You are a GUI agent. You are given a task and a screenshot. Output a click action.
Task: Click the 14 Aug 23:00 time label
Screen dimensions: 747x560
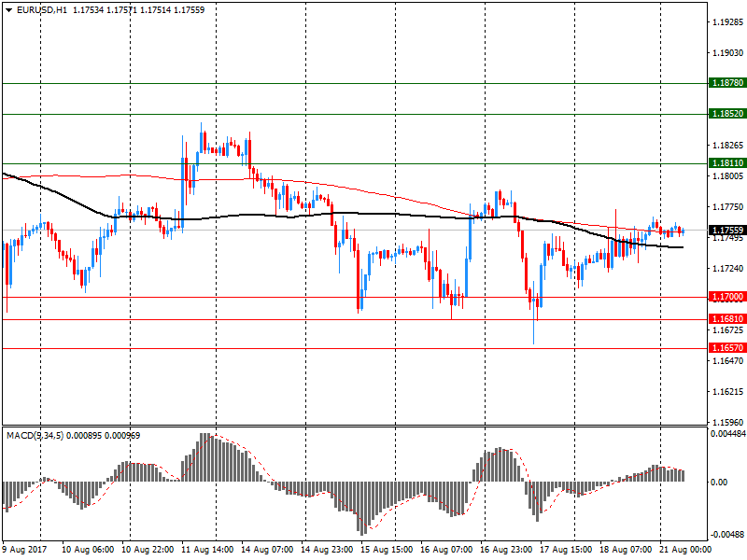327,550
